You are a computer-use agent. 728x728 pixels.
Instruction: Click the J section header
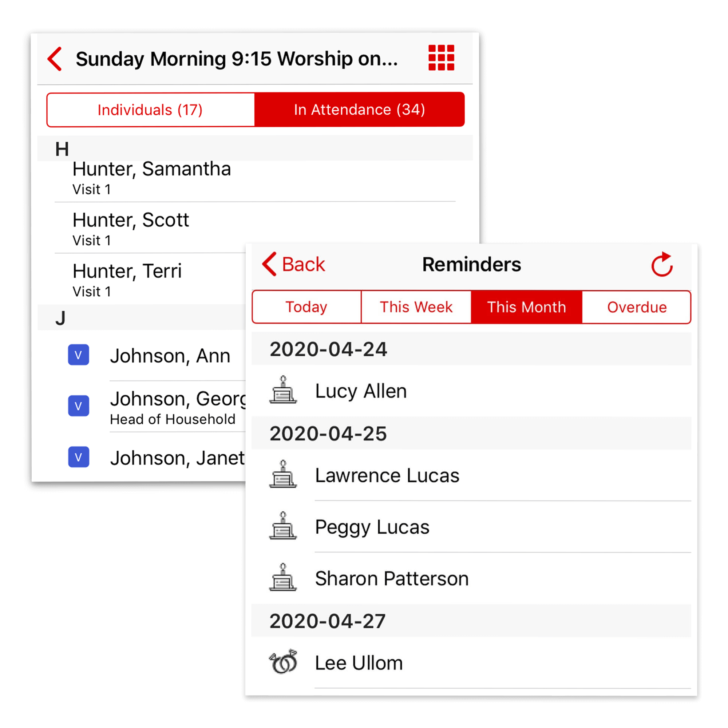142,318
